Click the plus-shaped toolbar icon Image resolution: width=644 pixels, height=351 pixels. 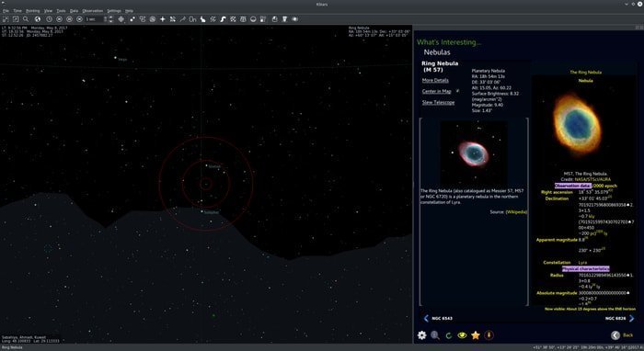click(x=163, y=19)
